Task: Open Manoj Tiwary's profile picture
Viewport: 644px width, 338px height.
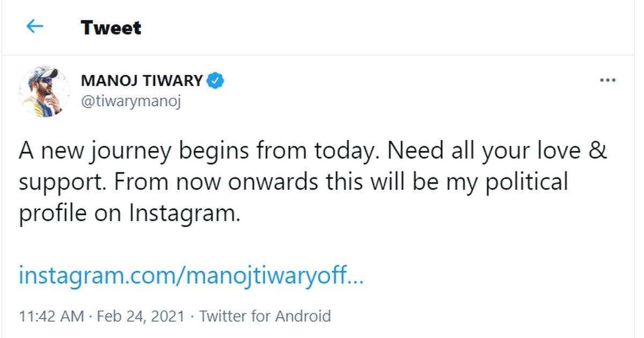Action: [45, 92]
